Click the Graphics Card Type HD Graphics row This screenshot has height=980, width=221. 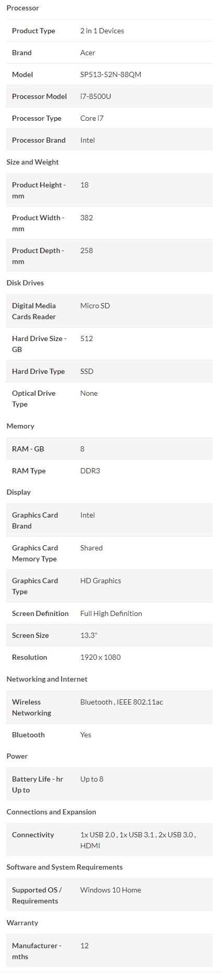(109, 586)
